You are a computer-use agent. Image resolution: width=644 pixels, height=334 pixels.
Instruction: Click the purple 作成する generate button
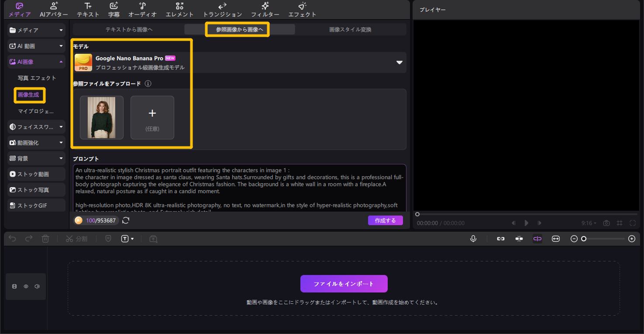pos(385,220)
